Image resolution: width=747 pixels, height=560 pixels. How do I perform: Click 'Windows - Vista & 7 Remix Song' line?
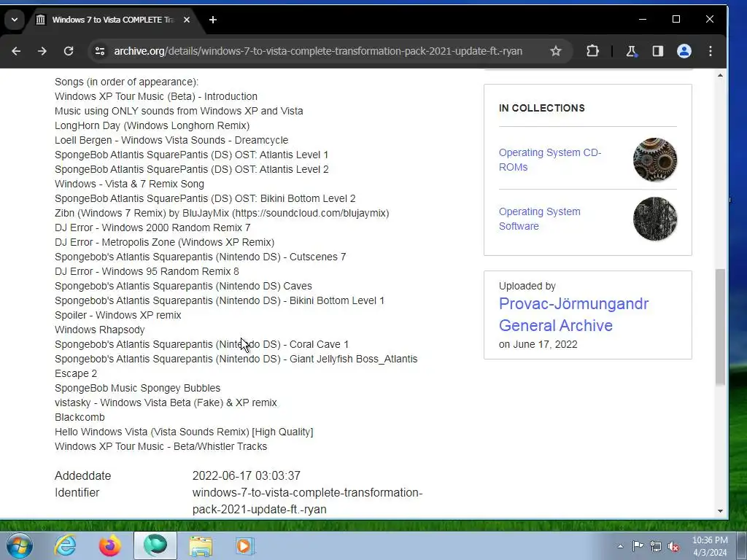click(x=129, y=184)
